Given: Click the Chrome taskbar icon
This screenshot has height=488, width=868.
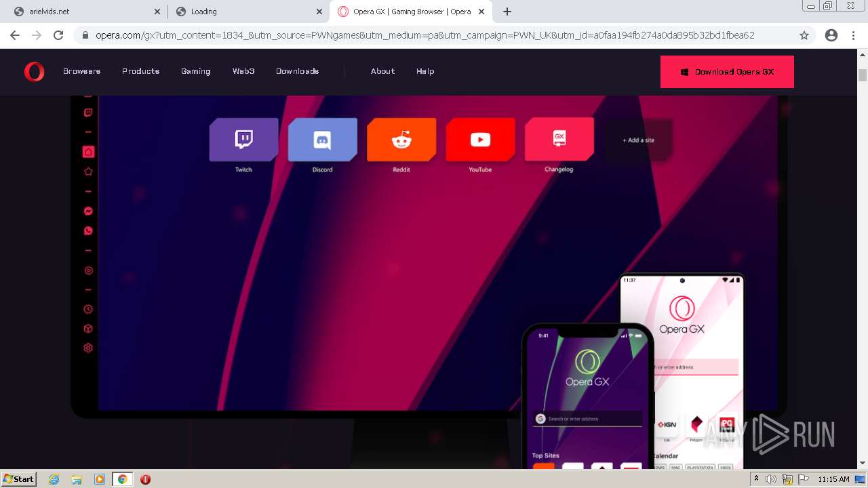Looking at the screenshot, I should tap(122, 479).
